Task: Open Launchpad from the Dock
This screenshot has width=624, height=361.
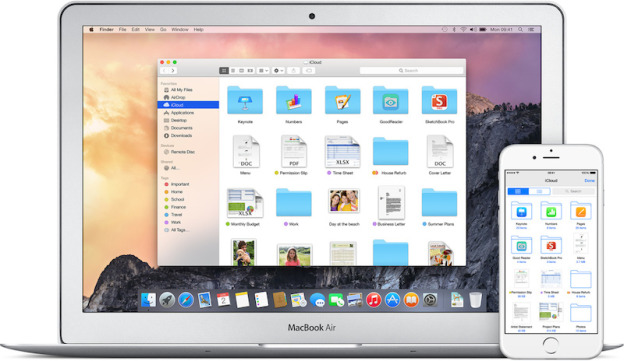Action: (167, 300)
